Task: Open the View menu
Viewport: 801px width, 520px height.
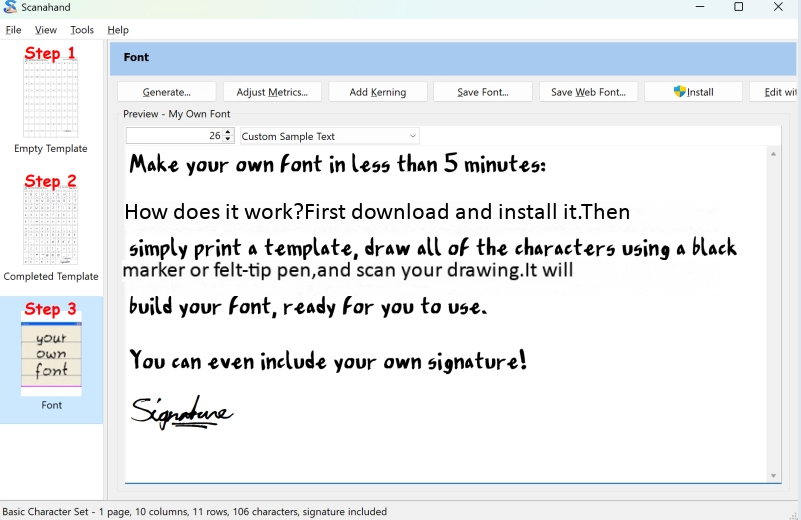Action: click(46, 30)
